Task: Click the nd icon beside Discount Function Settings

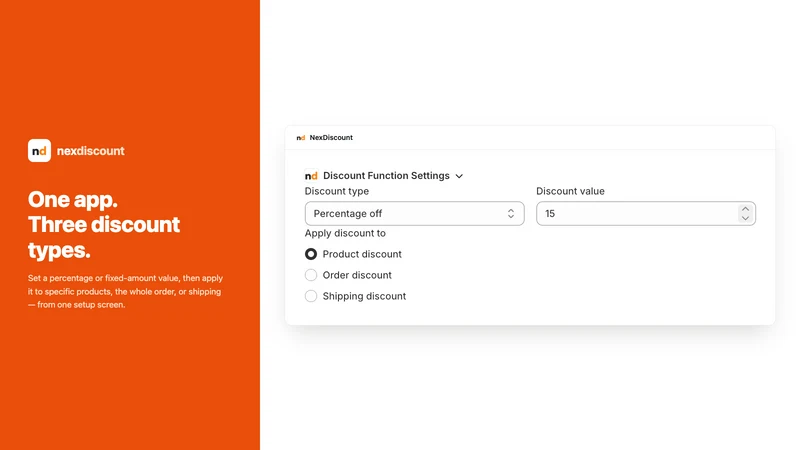Action: tap(311, 176)
